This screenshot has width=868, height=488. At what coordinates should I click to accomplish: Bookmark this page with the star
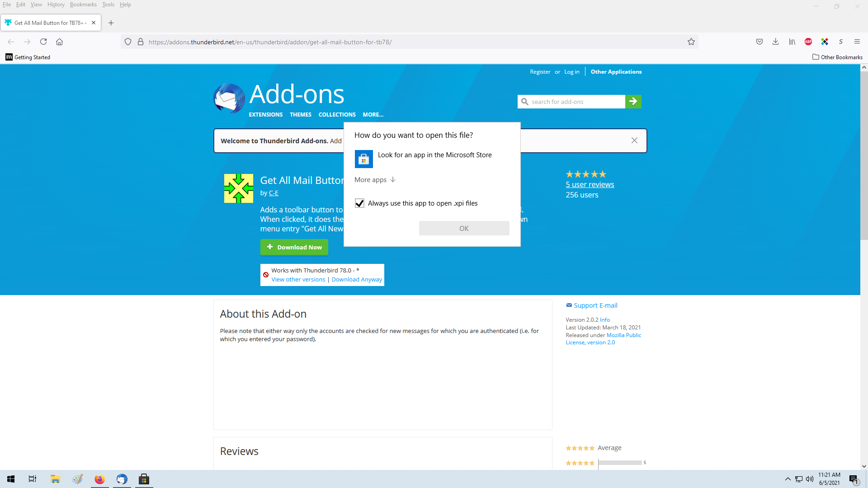[691, 42]
